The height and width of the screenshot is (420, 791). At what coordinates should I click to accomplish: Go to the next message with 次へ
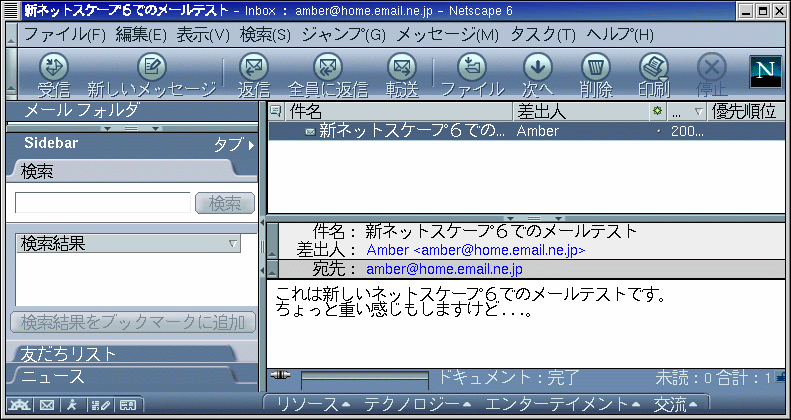(537, 67)
